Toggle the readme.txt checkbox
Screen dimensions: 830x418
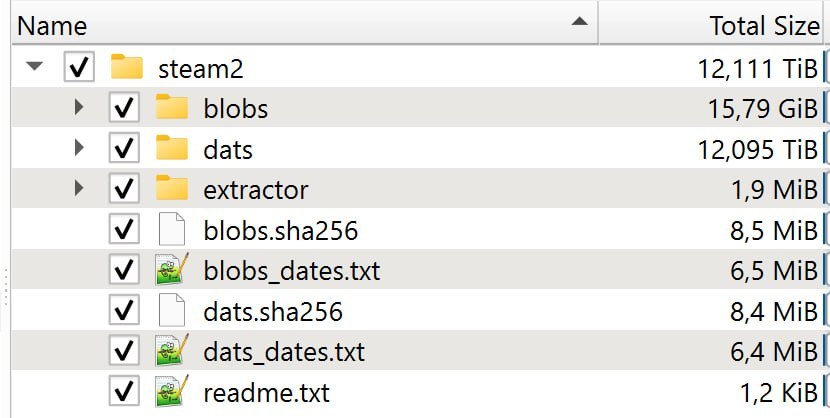[x=124, y=391]
